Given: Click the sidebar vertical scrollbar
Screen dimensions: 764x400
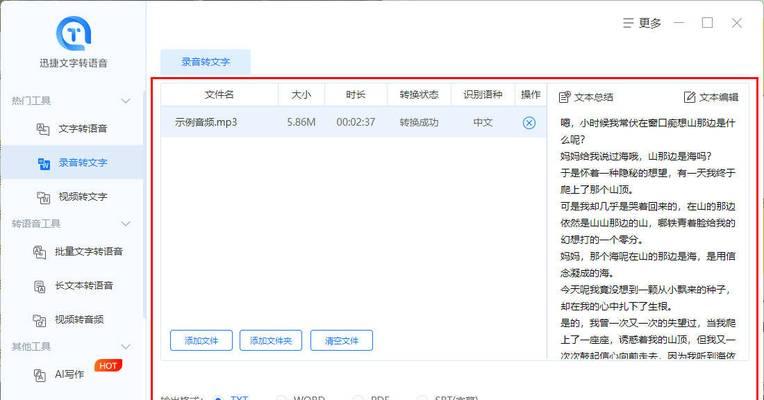Looking at the screenshot, I should 144,205.
